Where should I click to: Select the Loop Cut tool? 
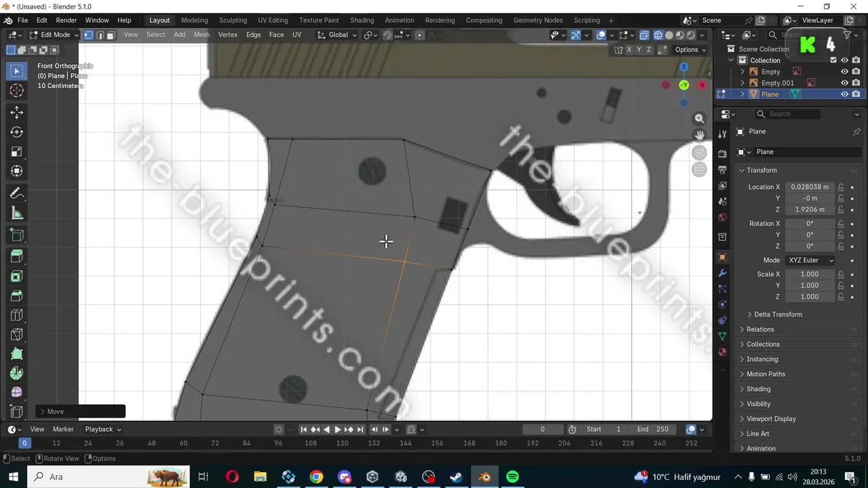(17, 315)
